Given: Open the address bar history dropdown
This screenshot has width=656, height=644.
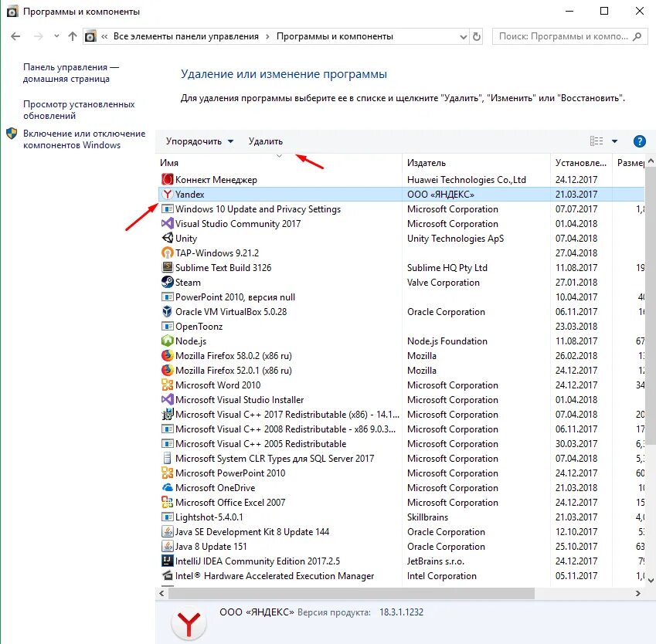Looking at the screenshot, I should (x=463, y=37).
